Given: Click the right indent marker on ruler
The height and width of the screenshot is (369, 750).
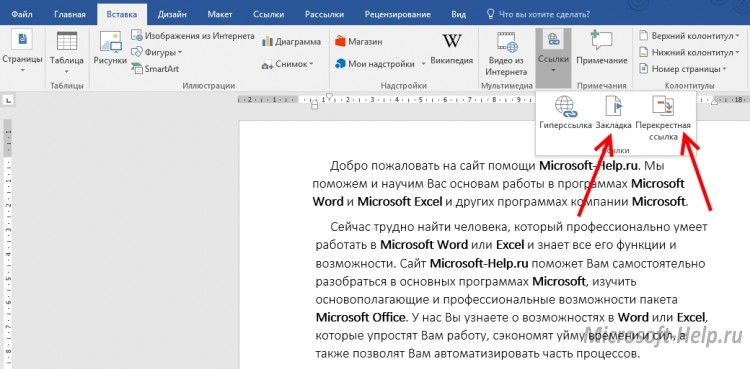Looking at the screenshot, I should tap(714, 102).
